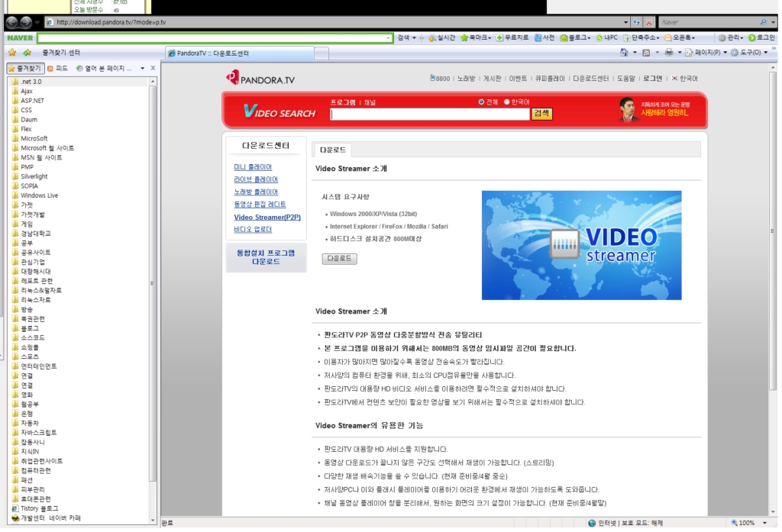Click the 무료치료 toolbar button
Viewport: 782px width, 532px height.
[512, 38]
